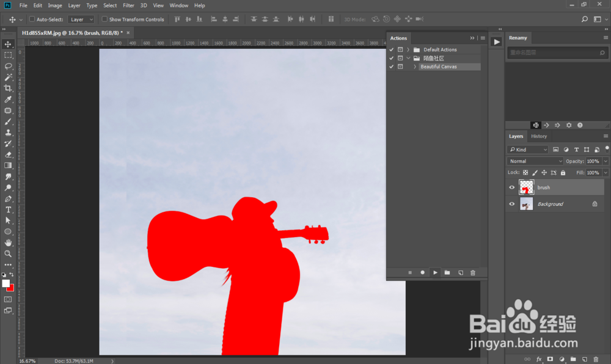
Task: Close the H1d8SSxRM.jpg document tab
Action: (128, 33)
